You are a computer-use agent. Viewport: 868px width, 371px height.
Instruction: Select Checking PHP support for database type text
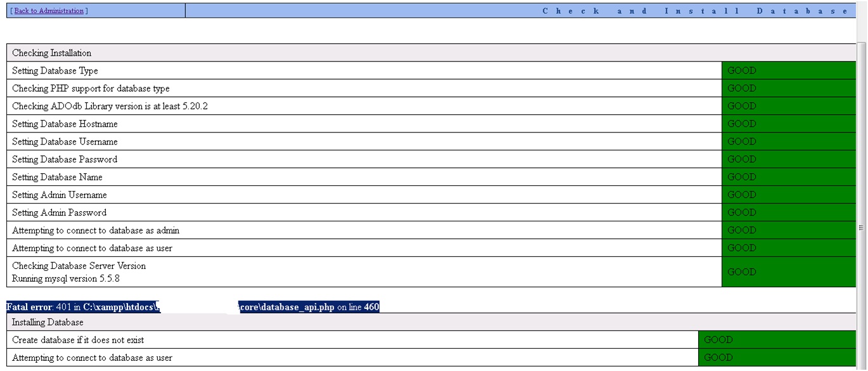click(91, 89)
